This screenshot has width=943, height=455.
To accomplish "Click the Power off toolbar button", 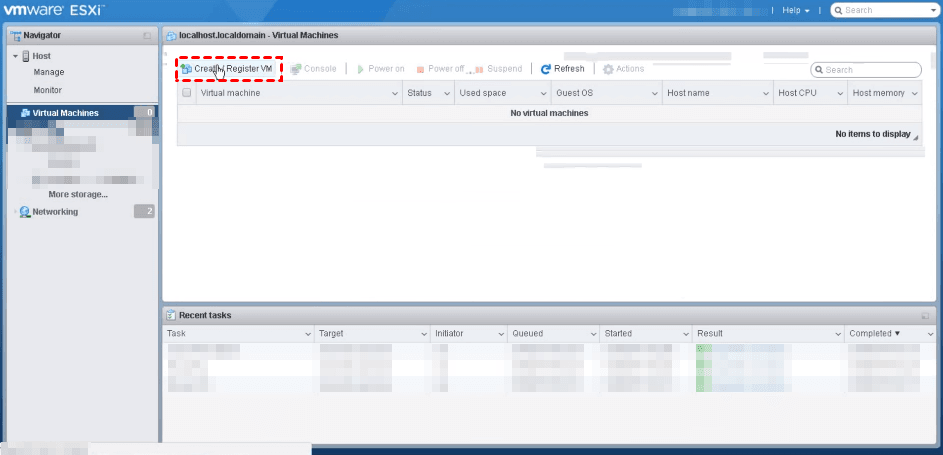I will (440, 69).
